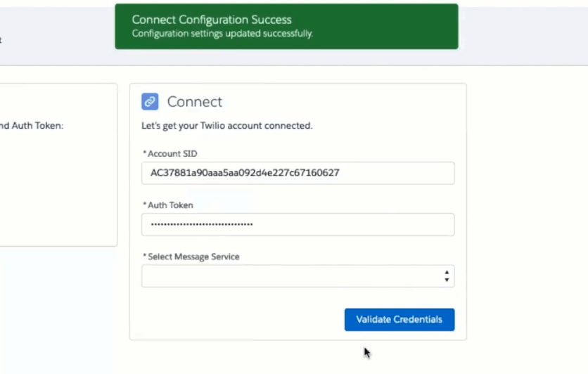588x374 pixels.
Task: Click the 'Configuration settings updated successfully' message
Action: click(222, 33)
